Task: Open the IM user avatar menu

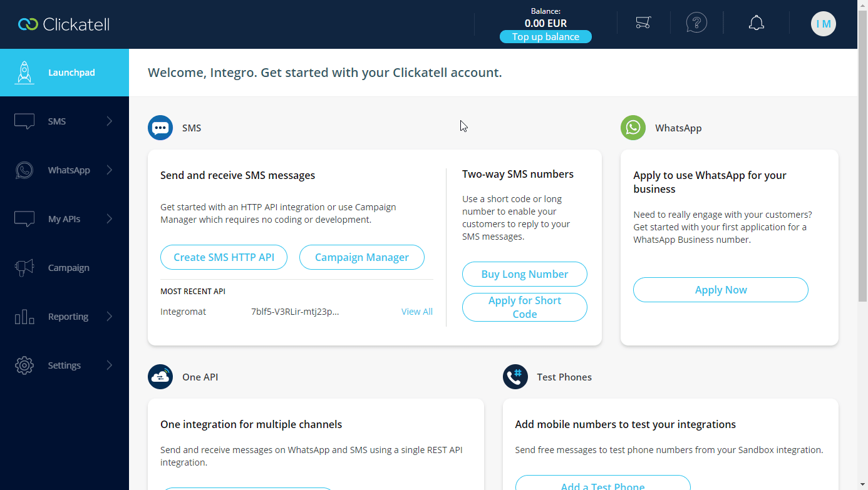Action: 824,24
